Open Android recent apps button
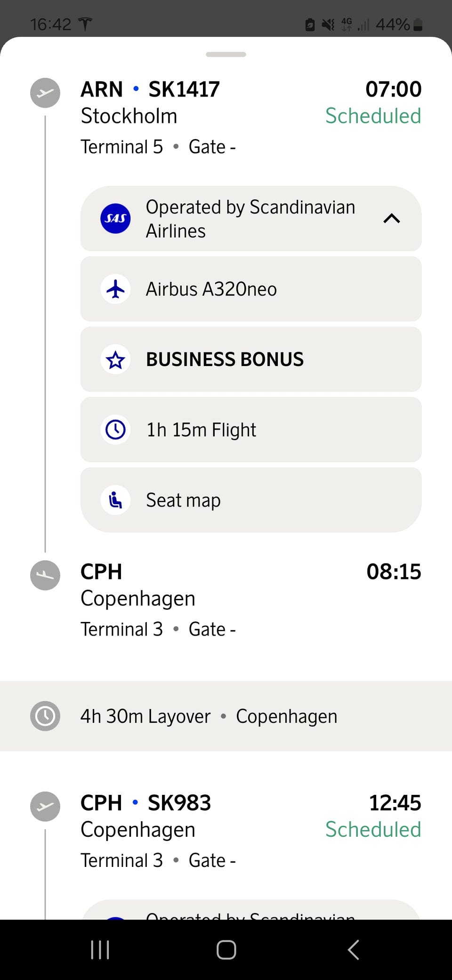This screenshot has width=452, height=980. (x=100, y=950)
